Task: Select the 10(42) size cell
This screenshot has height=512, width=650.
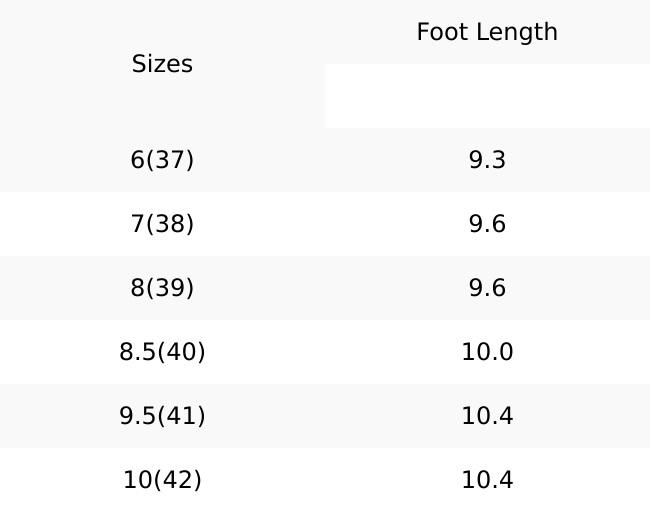Action: (x=162, y=480)
